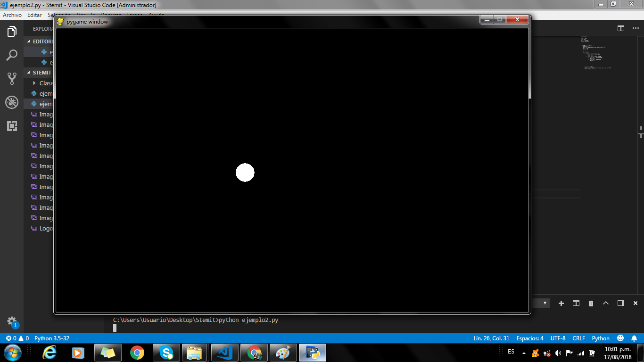Click the white ball in pygame window

[x=245, y=173]
